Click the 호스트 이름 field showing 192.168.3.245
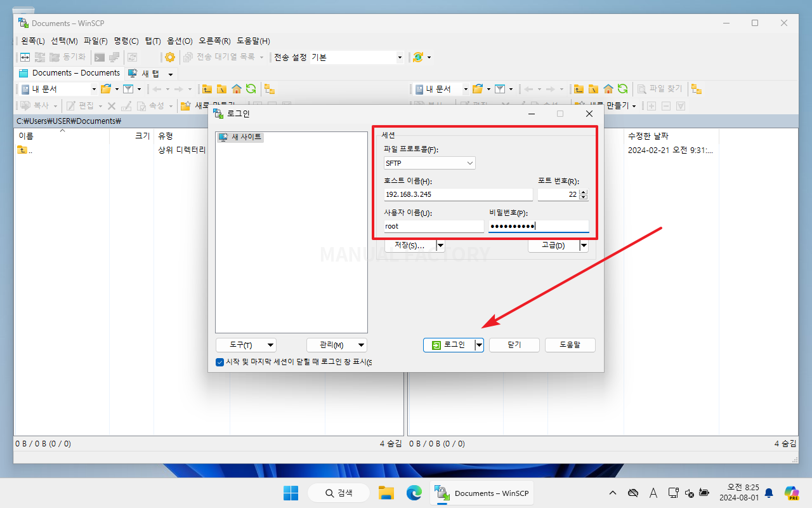The width and height of the screenshot is (812, 508). pos(459,194)
